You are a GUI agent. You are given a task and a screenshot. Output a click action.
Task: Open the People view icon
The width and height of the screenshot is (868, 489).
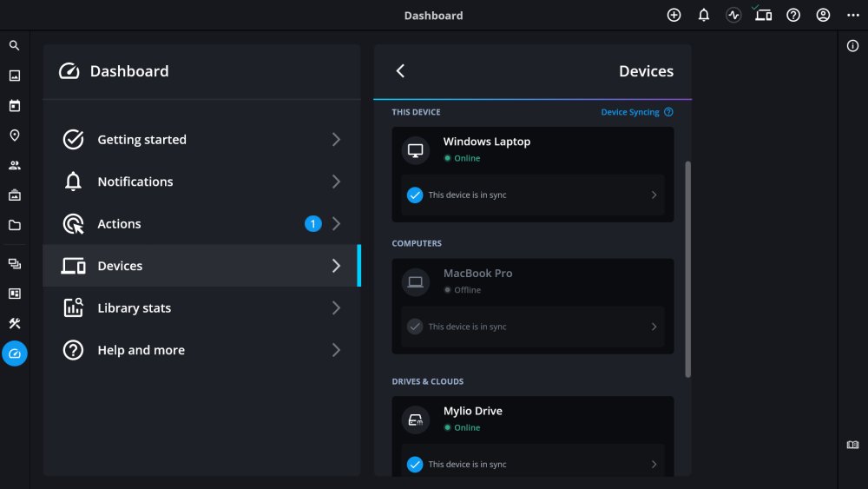[x=14, y=165]
